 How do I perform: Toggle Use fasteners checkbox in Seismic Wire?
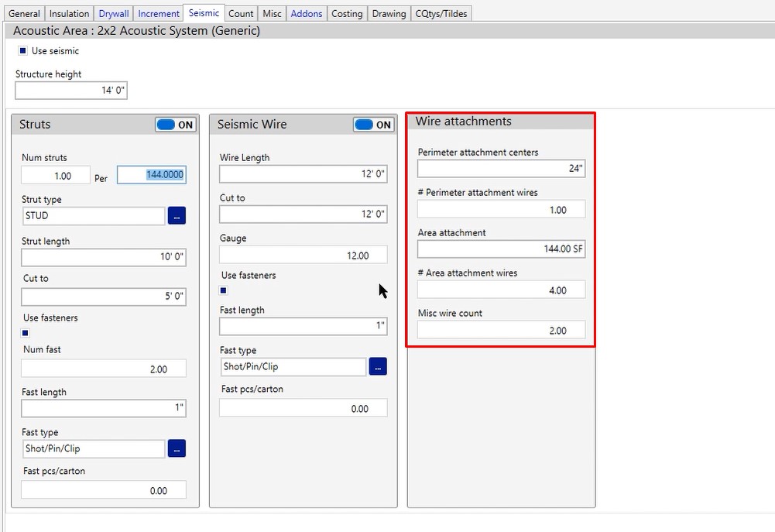[x=224, y=290]
